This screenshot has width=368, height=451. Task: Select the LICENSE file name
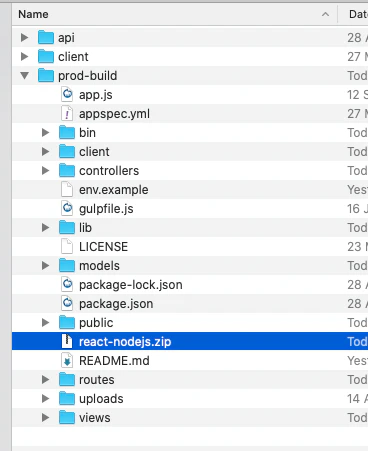pyautogui.click(x=103, y=247)
